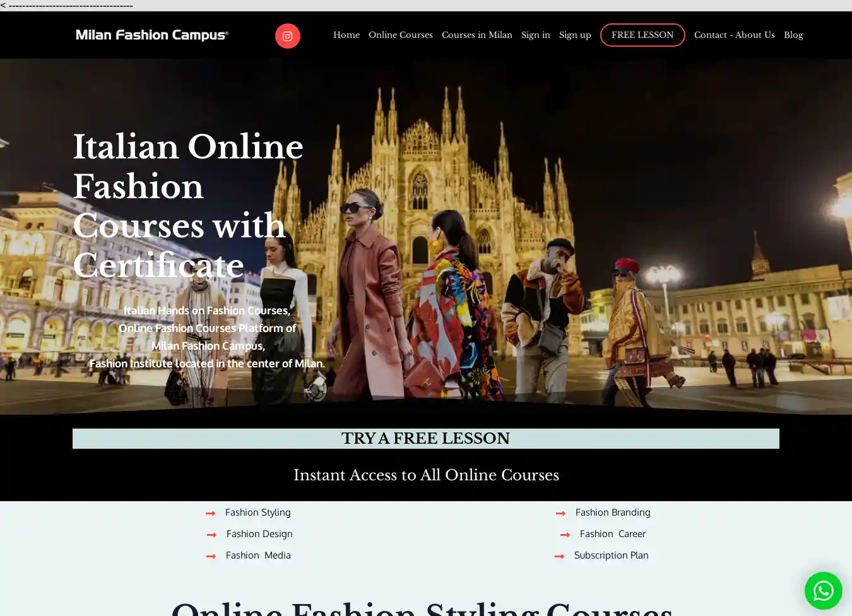The width and height of the screenshot is (852, 616).
Task: Open the Fashion Career link
Action: pos(612,534)
